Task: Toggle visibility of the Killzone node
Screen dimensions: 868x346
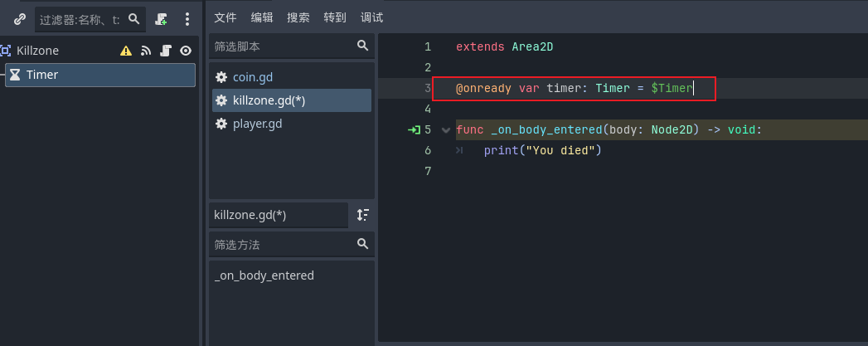Action: pos(186,51)
